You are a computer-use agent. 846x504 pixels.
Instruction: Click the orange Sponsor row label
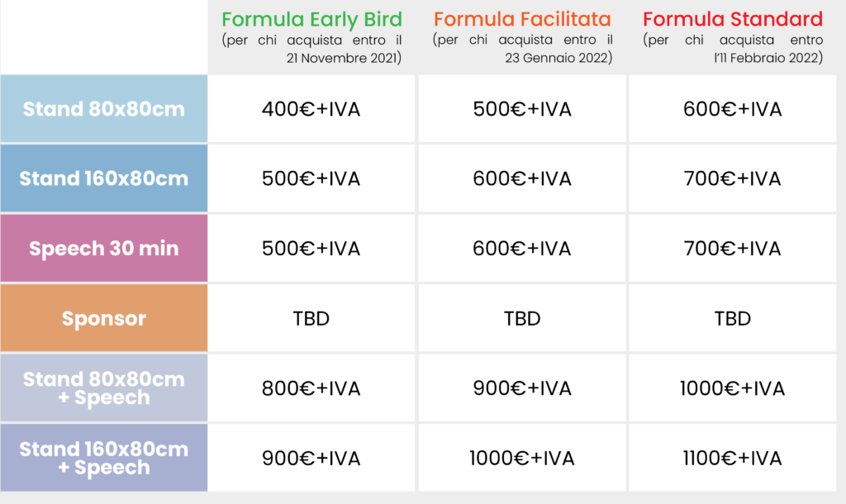pyautogui.click(x=104, y=318)
